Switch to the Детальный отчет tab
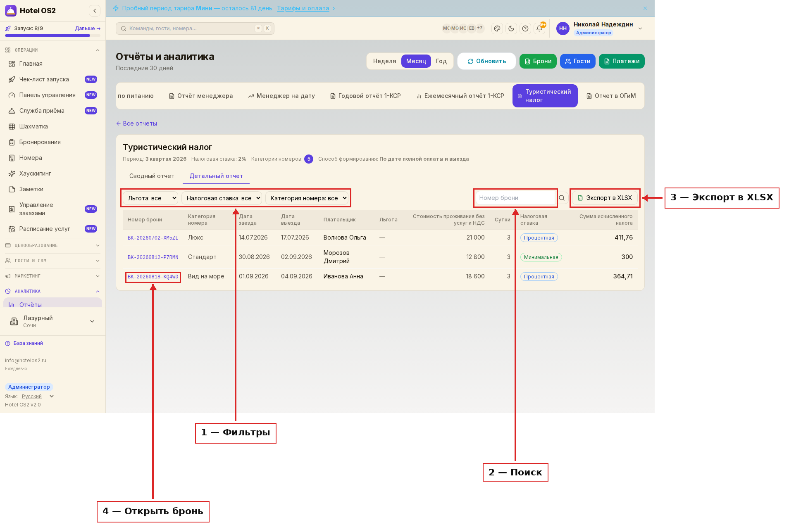Image resolution: width=789 pixels, height=532 pixels. [x=216, y=176]
